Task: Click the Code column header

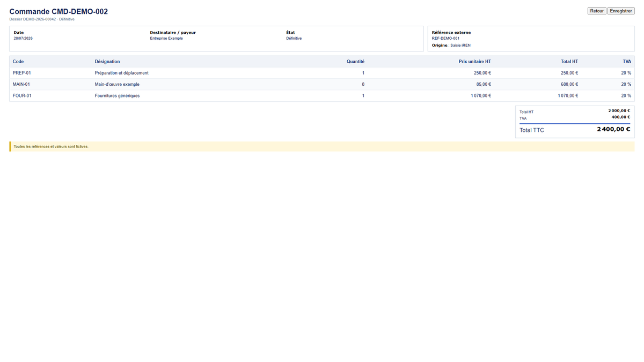Action: (18, 62)
